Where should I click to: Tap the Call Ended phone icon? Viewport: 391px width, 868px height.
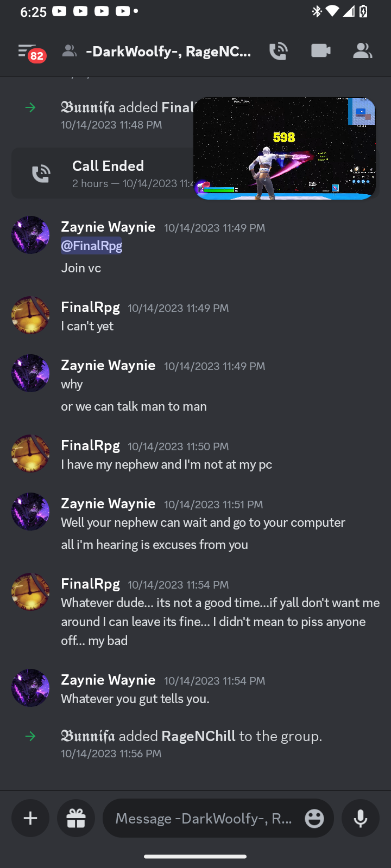pyautogui.click(x=41, y=174)
